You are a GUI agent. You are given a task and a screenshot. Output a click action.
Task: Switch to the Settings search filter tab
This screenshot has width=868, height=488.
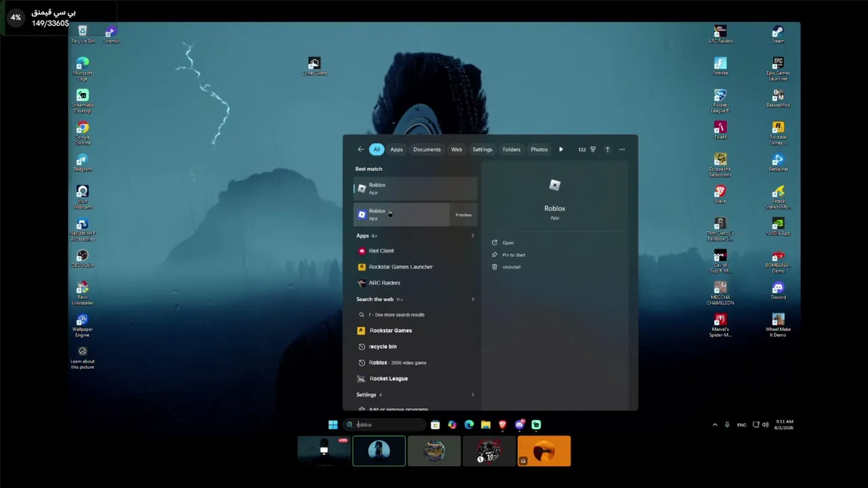click(482, 149)
